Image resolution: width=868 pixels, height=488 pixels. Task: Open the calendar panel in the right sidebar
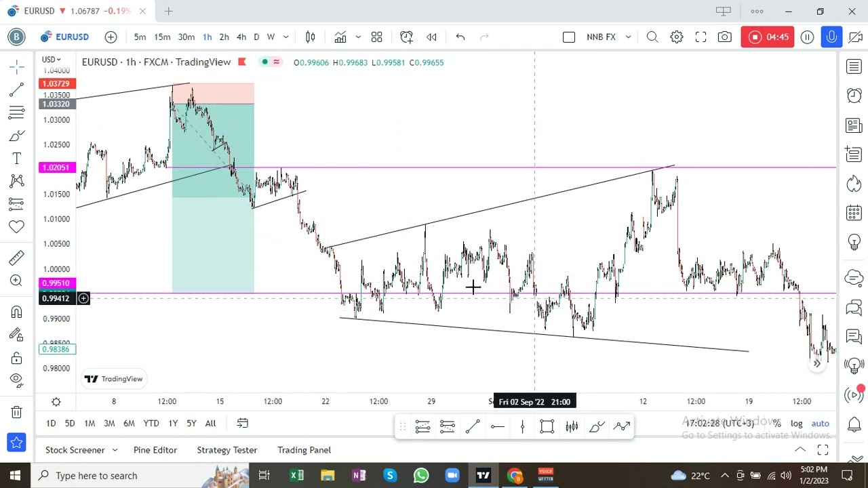point(854,213)
